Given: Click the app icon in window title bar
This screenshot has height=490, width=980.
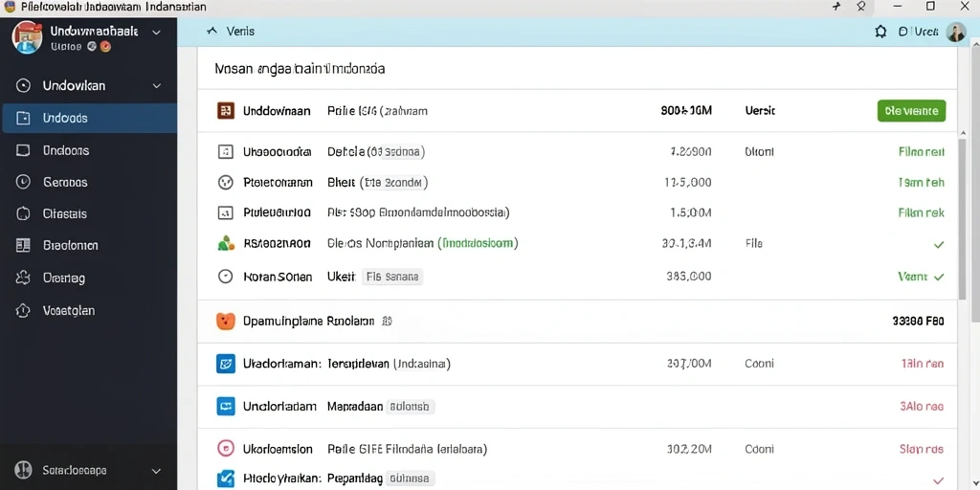Looking at the screenshot, I should (10, 7).
